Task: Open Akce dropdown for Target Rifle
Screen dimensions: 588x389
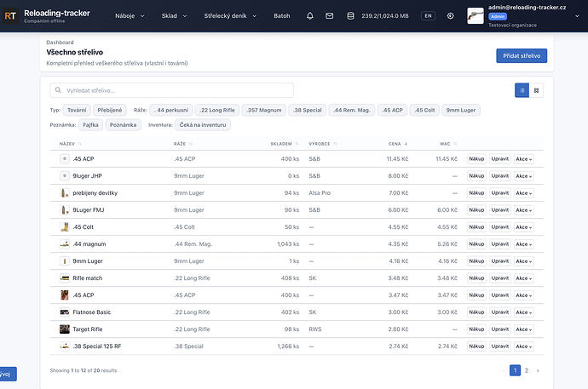Action: 523,329
